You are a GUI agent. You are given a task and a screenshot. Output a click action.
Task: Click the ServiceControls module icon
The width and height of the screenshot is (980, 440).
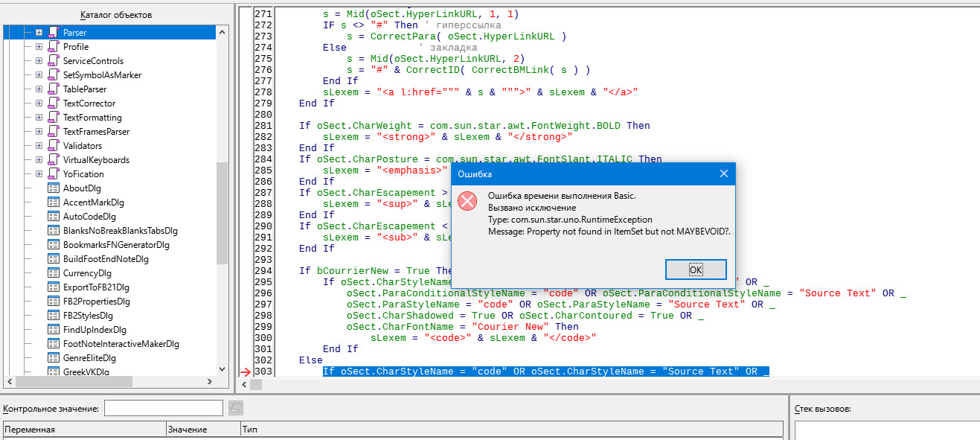tap(53, 61)
